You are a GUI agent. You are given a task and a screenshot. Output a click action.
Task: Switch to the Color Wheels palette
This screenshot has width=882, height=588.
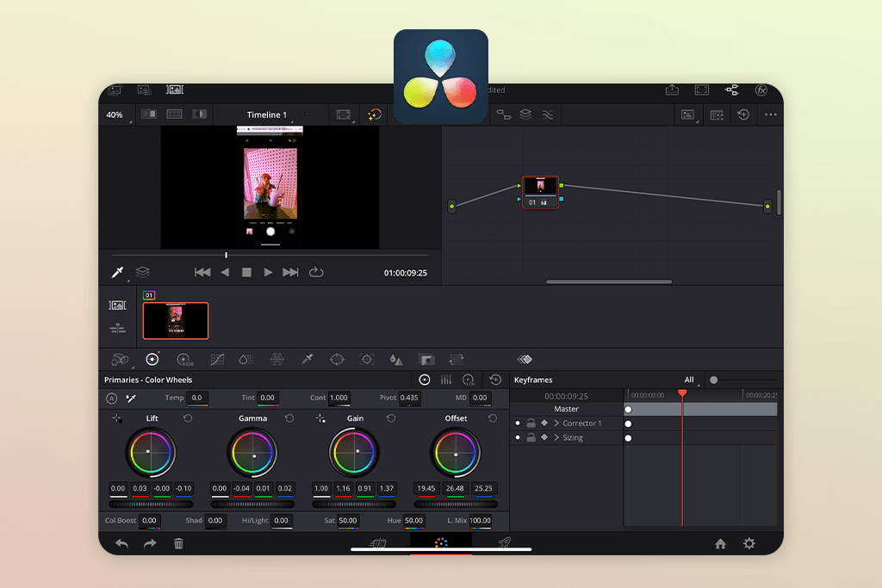pyautogui.click(x=152, y=359)
